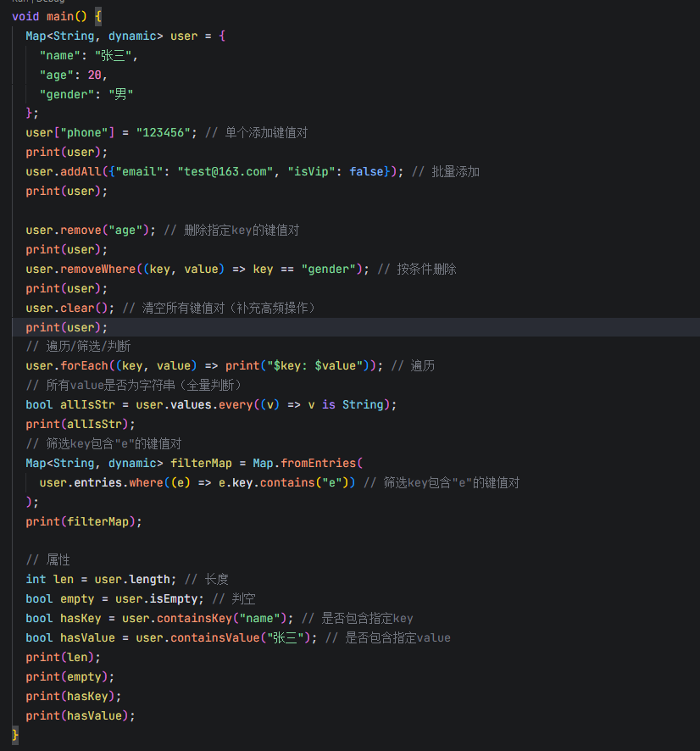Click the comment 属性
The width and height of the screenshot is (700, 751).
point(47,560)
